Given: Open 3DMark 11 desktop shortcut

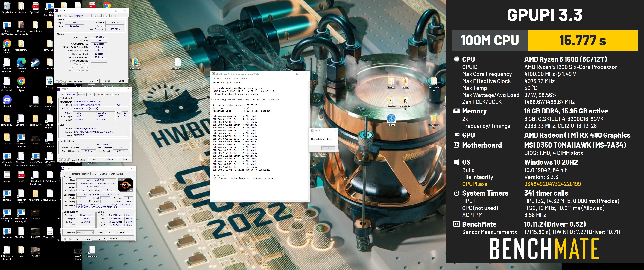Looking at the screenshot, I should 21,120.
